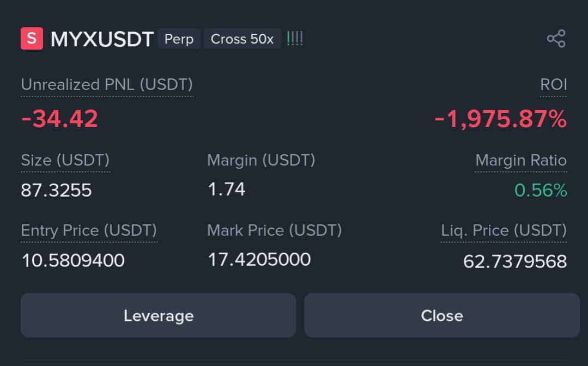Viewport: 588px width, 366px height.
Task: Tap the share icon for this position
Action: click(556, 39)
